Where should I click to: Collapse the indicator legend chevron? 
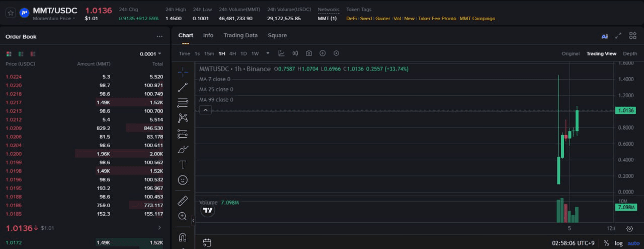(x=205, y=110)
